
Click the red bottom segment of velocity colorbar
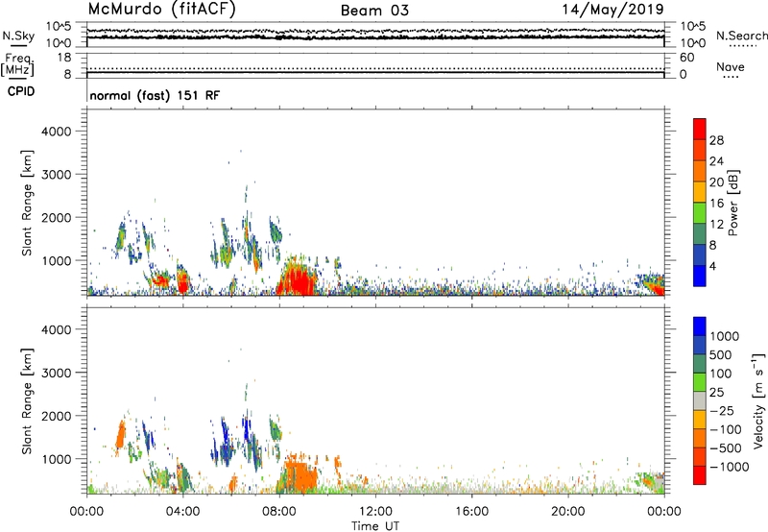coord(700,475)
